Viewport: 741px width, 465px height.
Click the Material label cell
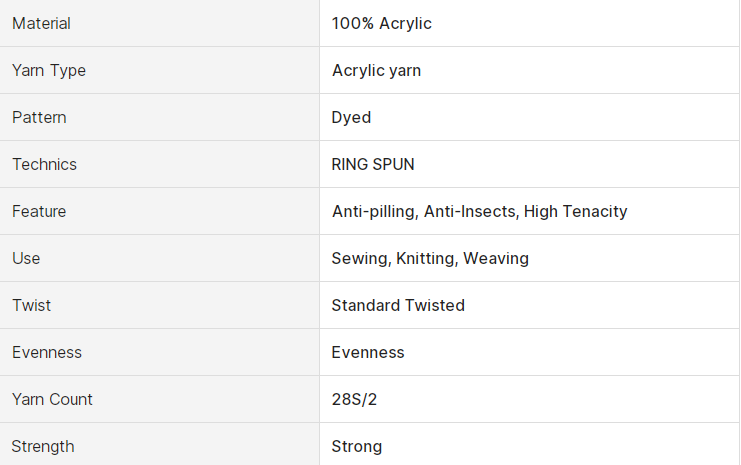click(159, 23)
